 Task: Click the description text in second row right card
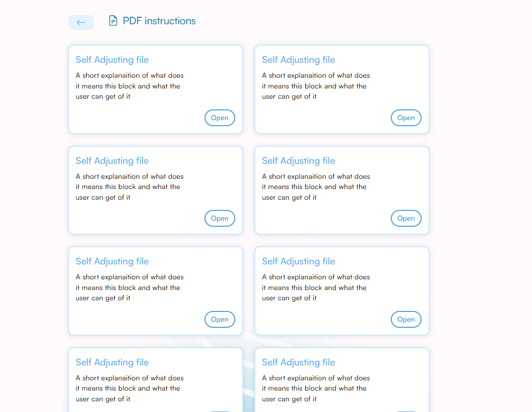click(x=316, y=187)
